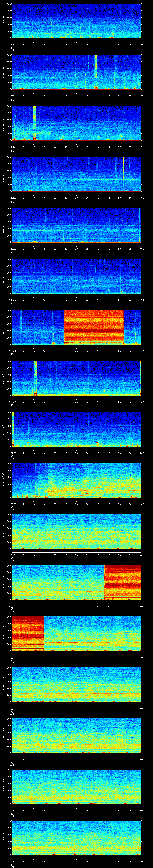
Task: Select the 14:24:00 spectrogram panel
Action: pos(76,531)
